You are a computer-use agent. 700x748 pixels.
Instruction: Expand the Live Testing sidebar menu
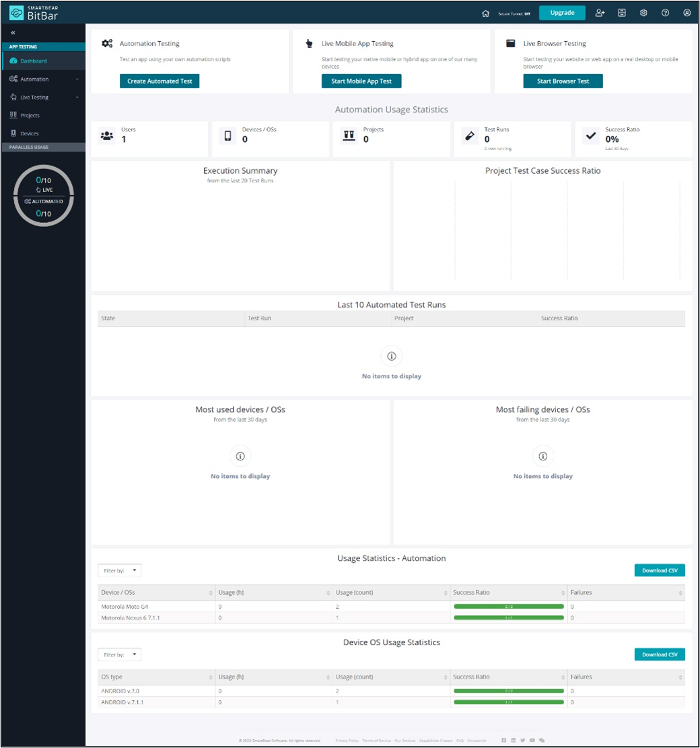tap(43, 98)
